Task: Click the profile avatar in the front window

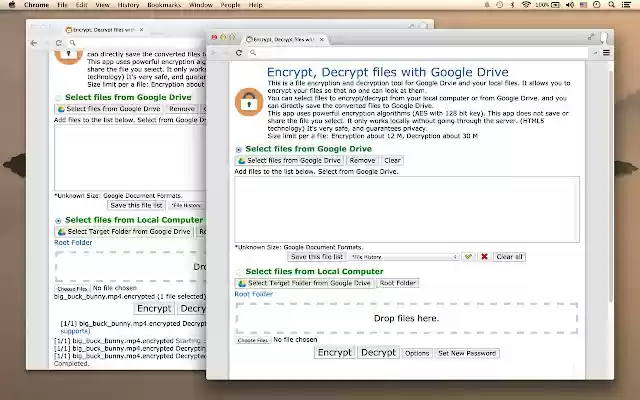Action: pyautogui.click(x=604, y=37)
